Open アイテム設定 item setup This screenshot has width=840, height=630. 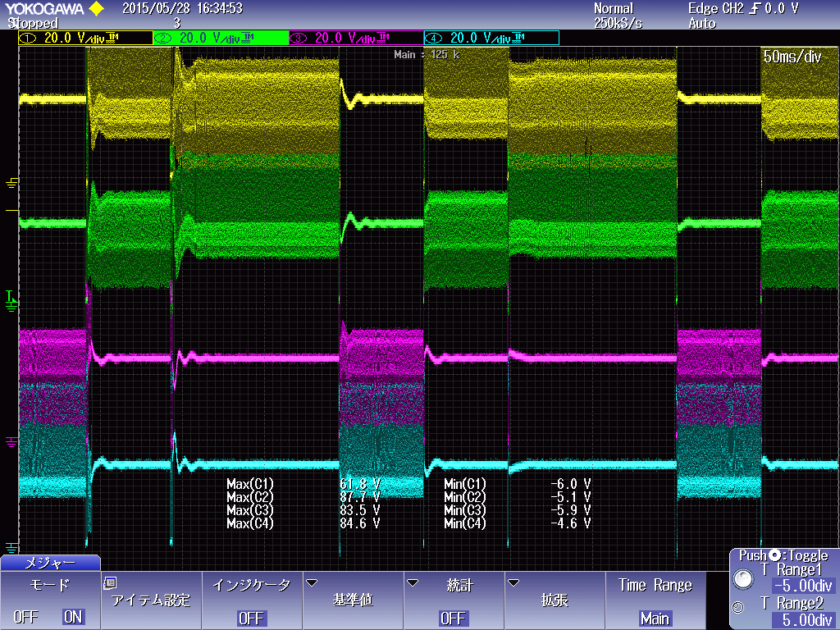[x=151, y=600]
